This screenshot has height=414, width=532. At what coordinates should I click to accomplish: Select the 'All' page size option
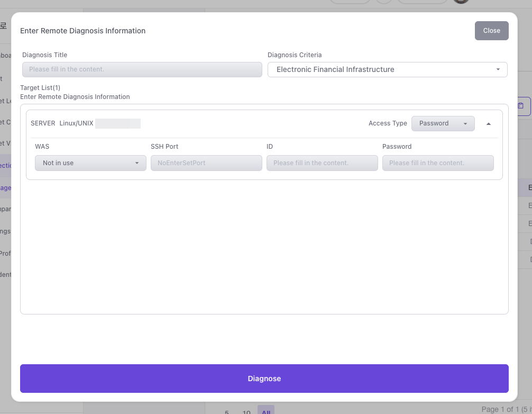(265, 411)
